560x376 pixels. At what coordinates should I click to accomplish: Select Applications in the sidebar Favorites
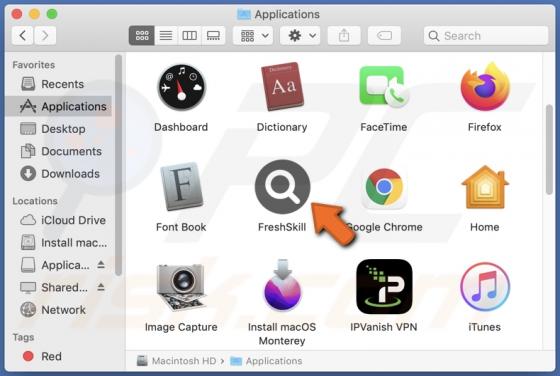[59, 106]
